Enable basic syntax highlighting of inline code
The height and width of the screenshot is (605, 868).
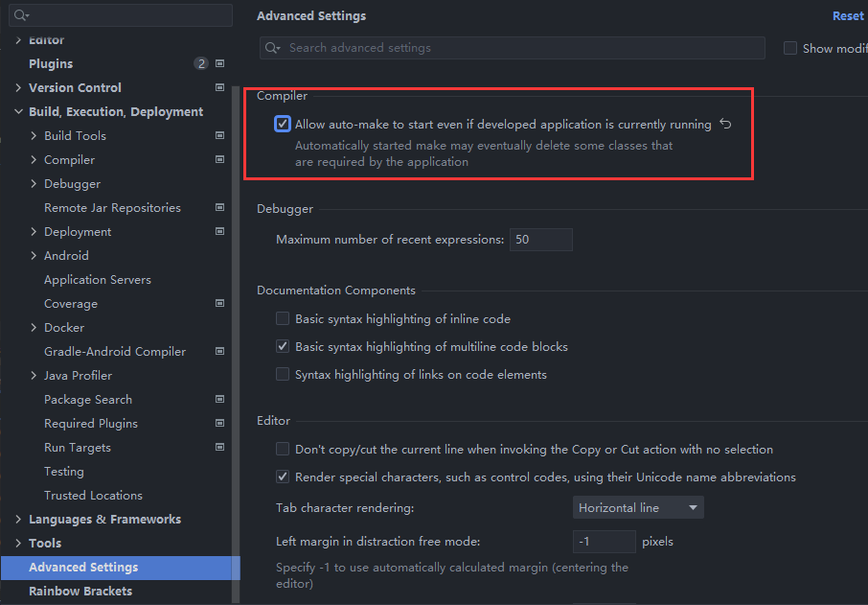[x=283, y=319]
